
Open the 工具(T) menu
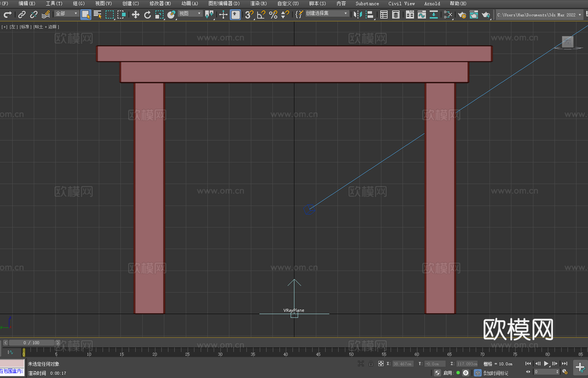coord(54,3)
